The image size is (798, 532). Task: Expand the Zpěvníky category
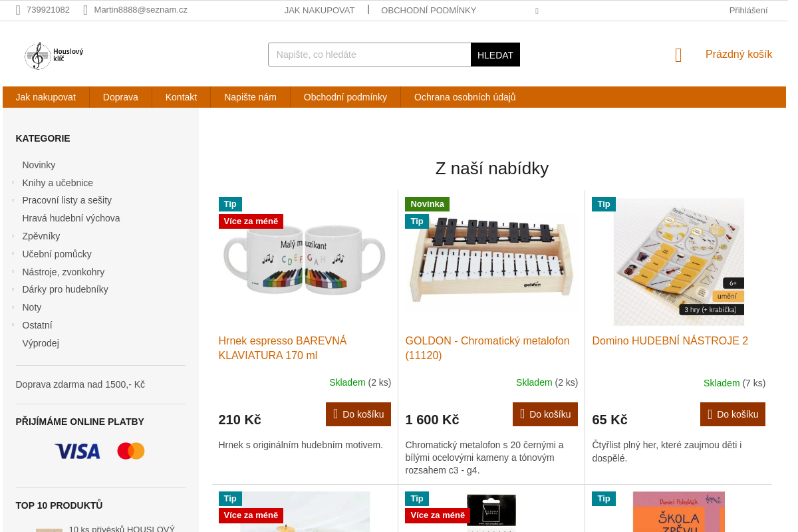tap(13, 236)
